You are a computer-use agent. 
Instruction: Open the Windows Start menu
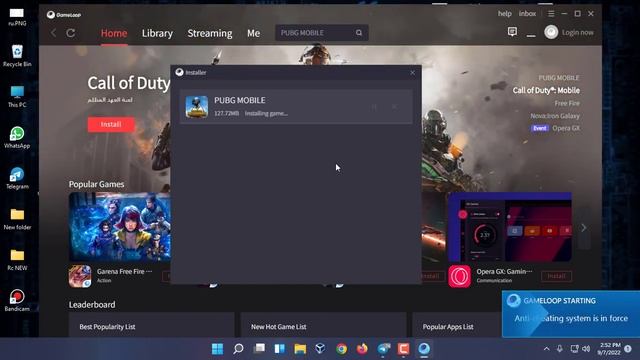point(218,349)
